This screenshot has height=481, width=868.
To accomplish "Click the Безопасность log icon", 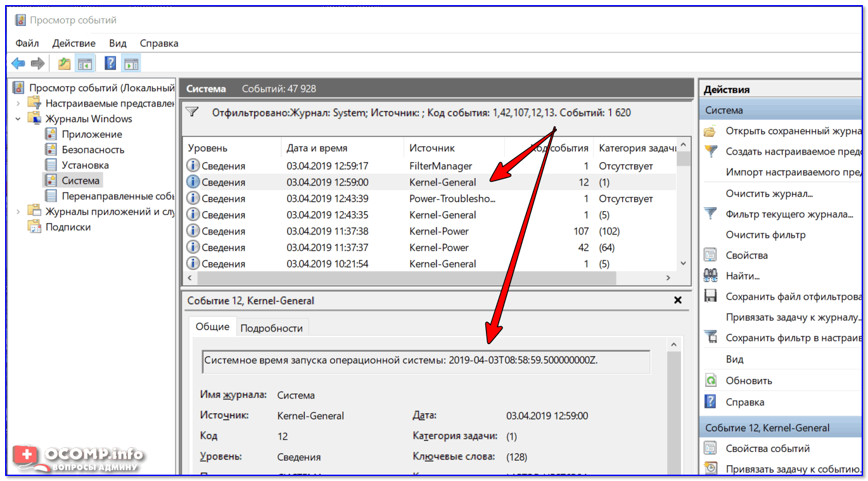I will point(51,150).
